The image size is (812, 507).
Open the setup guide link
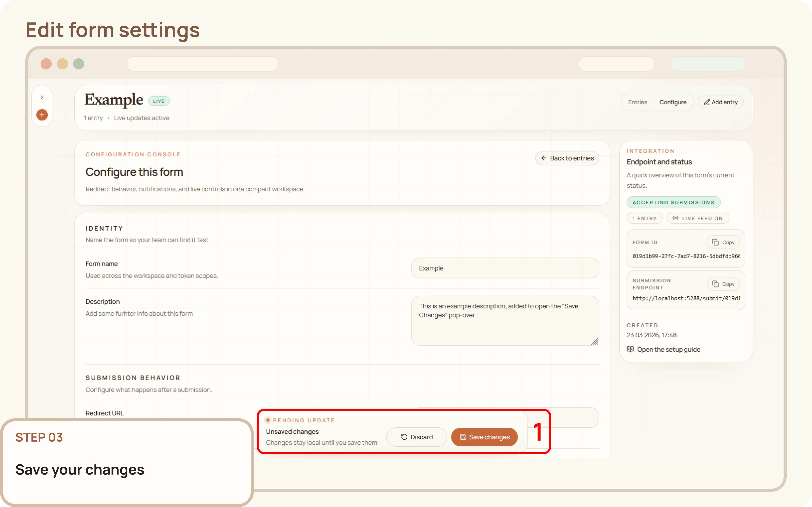[x=668, y=349]
